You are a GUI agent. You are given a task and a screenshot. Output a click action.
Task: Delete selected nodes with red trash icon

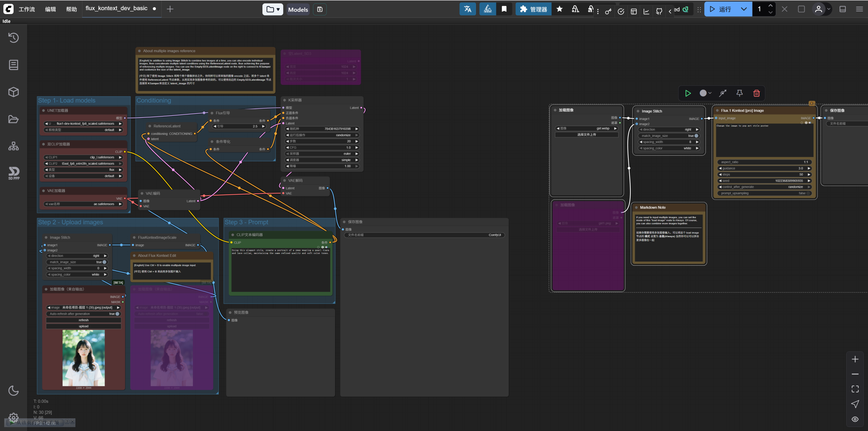756,93
